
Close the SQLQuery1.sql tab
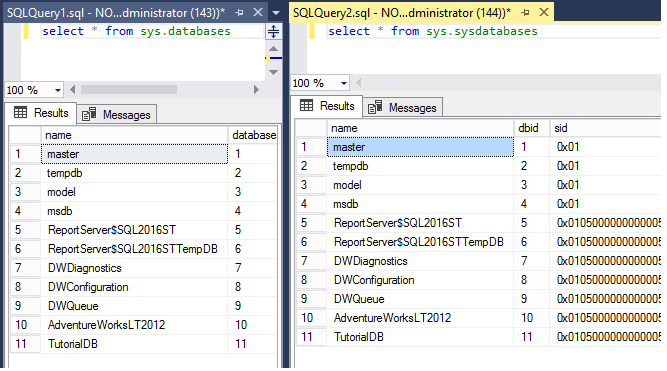coord(258,12)
